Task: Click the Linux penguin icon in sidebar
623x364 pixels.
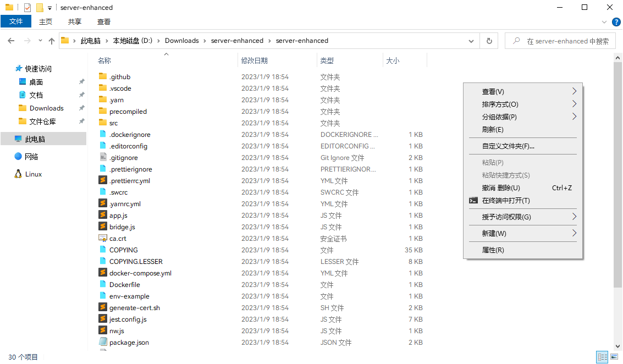Action: pyautogui.click(x=18, y=174)
